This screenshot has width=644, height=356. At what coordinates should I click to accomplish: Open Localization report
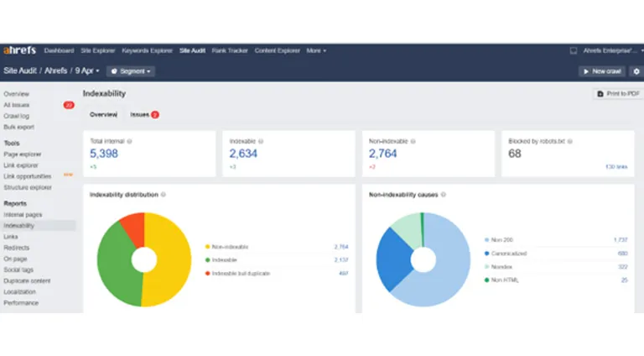point(20,292)
